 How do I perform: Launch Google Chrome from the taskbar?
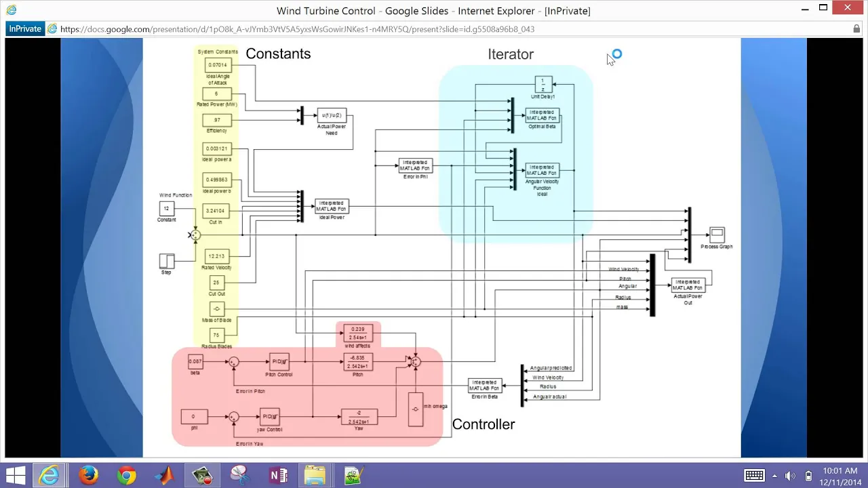point(126,475)
